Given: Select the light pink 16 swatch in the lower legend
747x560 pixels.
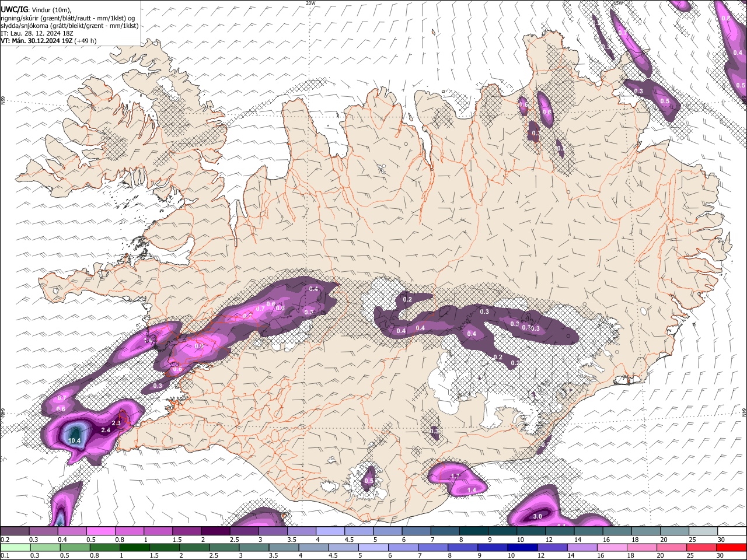Looking at the screenshot, I should (x=612, y=547).
